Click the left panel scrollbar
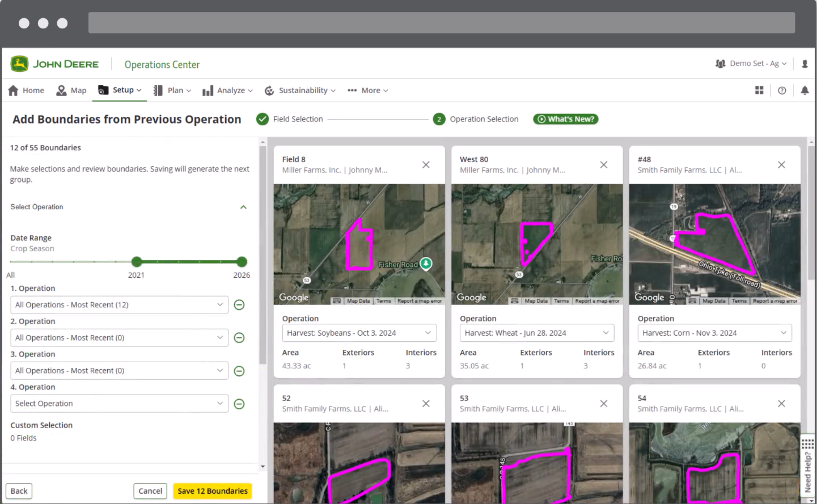The image size is (817, 504). (263, 255)
